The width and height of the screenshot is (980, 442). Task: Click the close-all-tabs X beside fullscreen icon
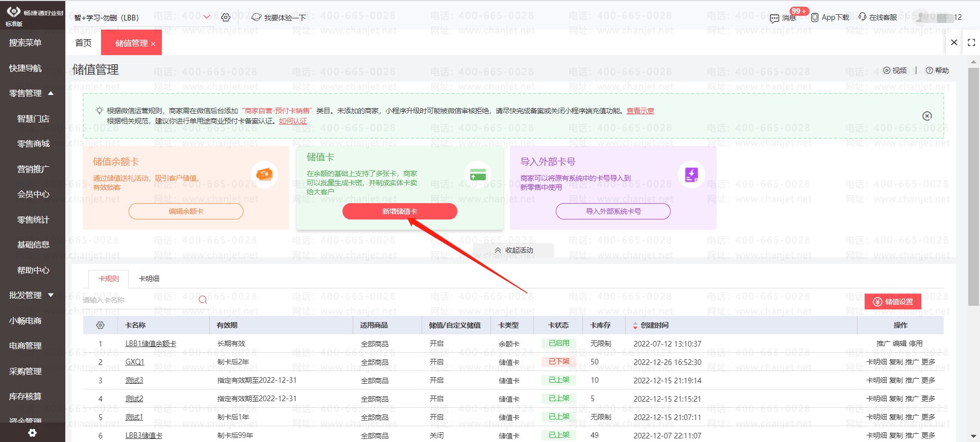point(954,42)
